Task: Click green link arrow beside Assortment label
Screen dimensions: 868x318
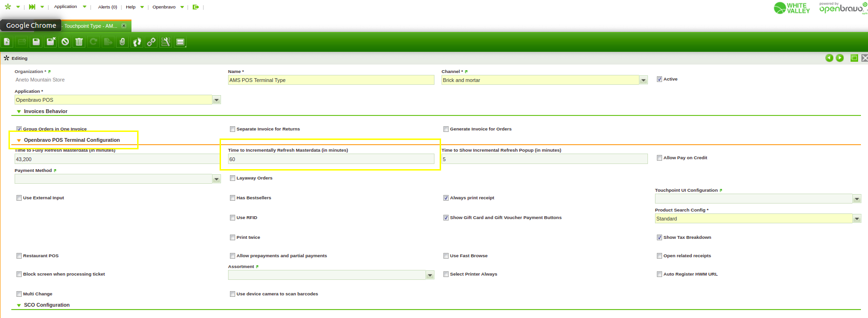Action: (x=257, y=267)
